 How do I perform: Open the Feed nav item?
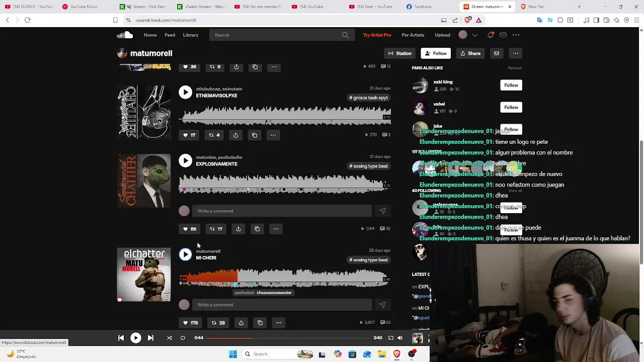170,35
